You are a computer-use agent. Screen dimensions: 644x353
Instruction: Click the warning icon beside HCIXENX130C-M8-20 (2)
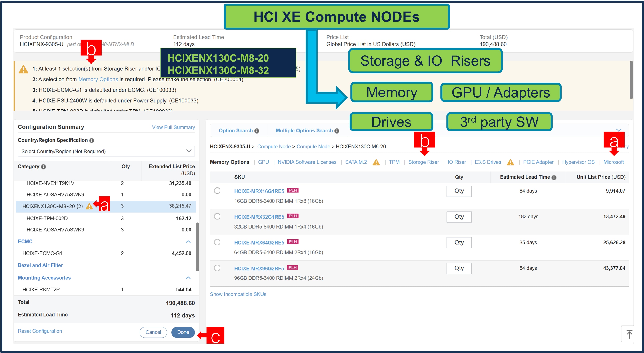89,206
